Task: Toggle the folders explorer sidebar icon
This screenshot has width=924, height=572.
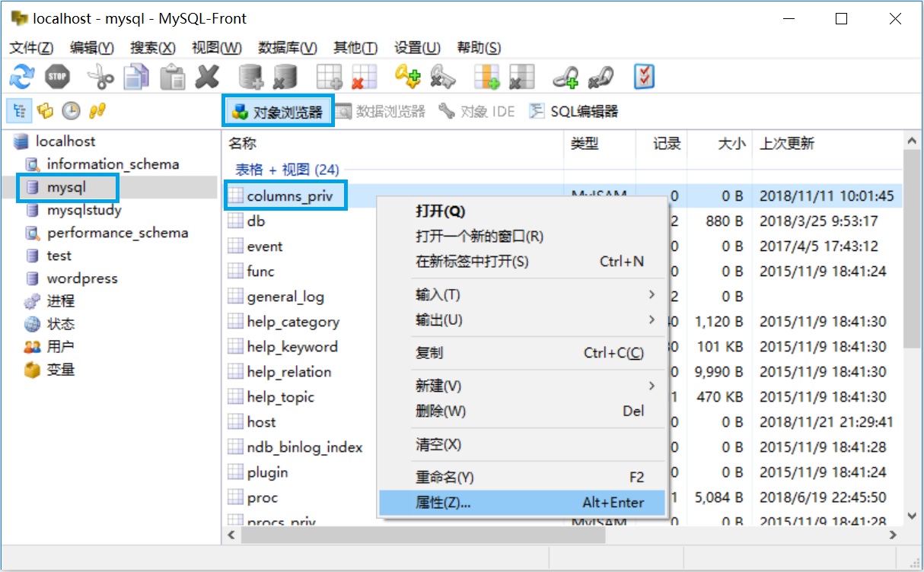Action: coord(46,111)
